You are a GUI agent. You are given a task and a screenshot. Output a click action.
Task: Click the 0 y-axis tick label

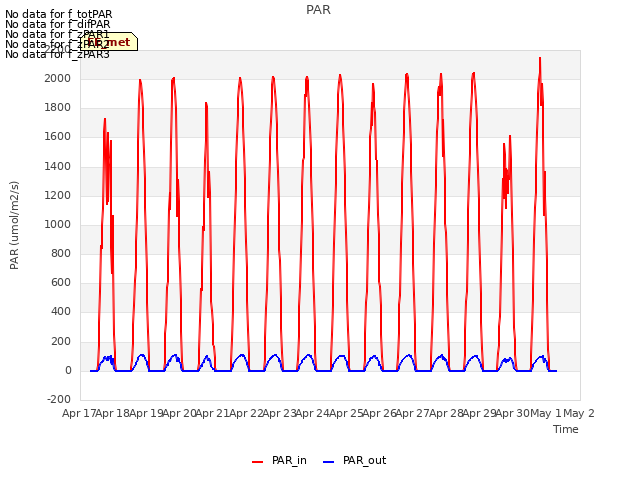point(68,371)
